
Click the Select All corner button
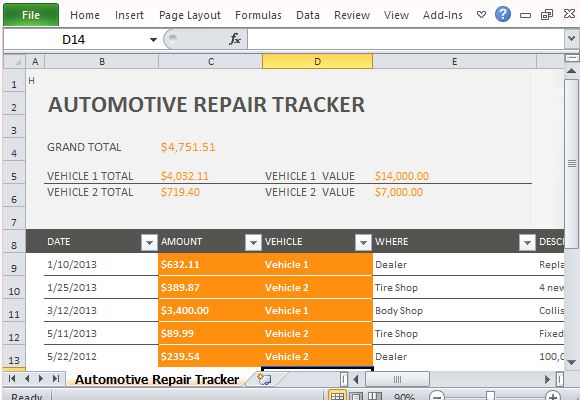[15, 61]
